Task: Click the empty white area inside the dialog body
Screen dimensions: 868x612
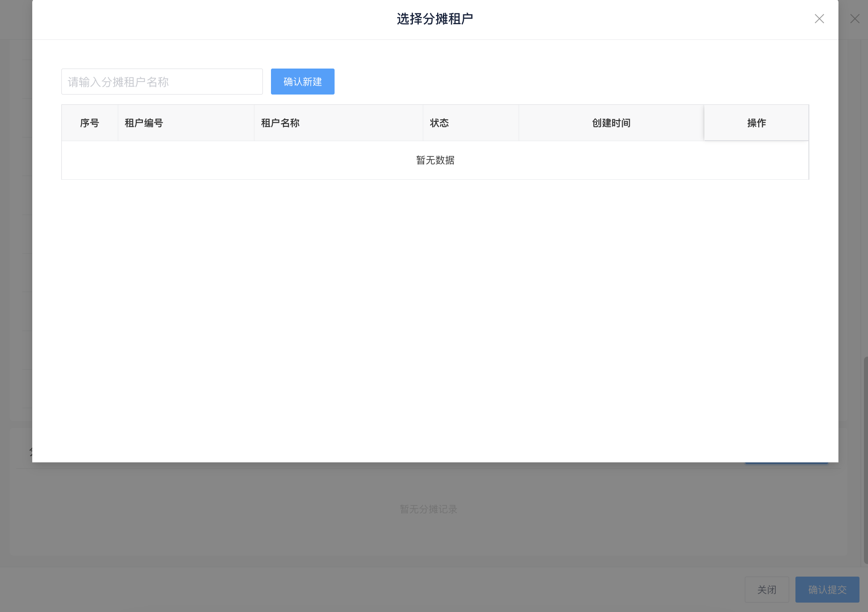Action: [x=434, y=314]
